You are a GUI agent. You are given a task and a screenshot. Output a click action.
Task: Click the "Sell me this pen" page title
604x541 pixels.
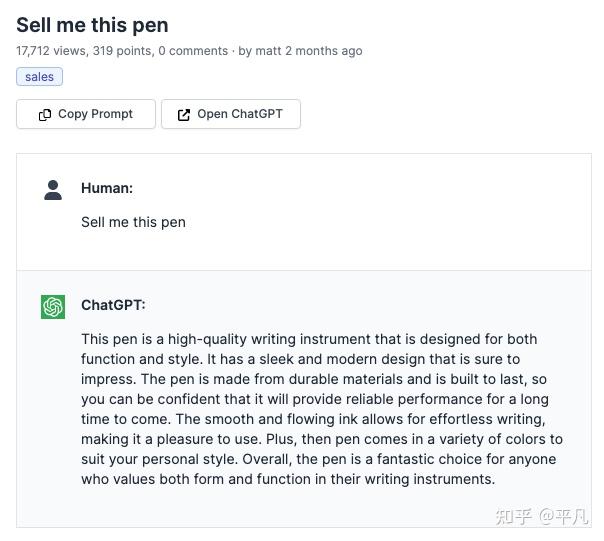point(92,25)
